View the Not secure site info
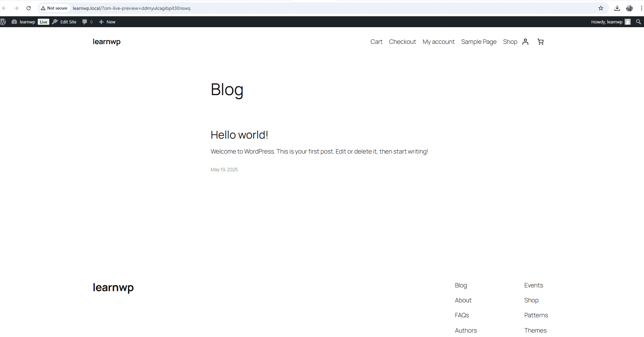The height and width of the screenshot is (337, 644). click(54, 8)
